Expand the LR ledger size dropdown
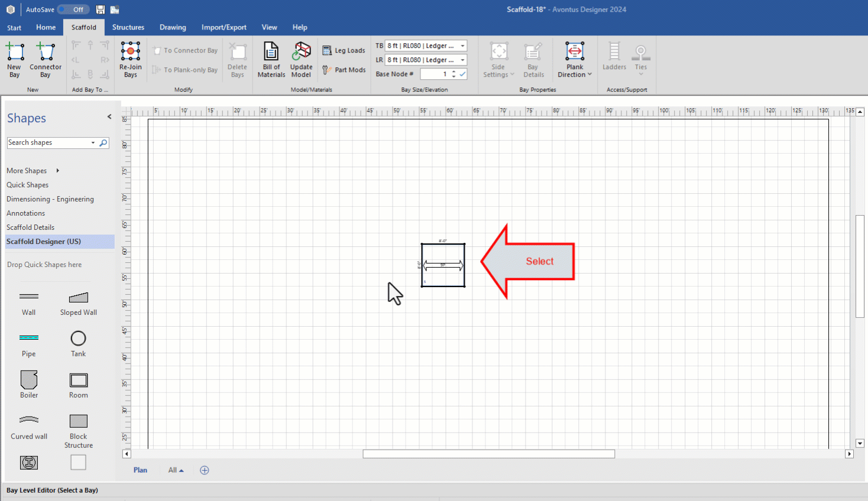Viewport: 868px width, 501px height. coord(462,60)
